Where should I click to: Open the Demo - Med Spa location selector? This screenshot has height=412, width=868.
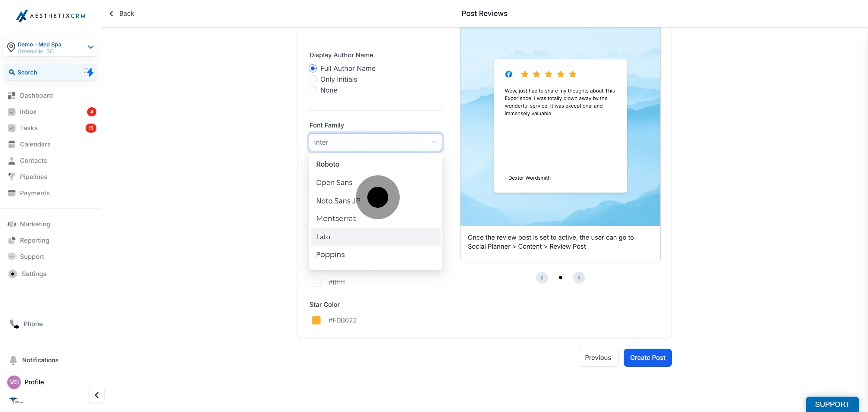point(51,48)
